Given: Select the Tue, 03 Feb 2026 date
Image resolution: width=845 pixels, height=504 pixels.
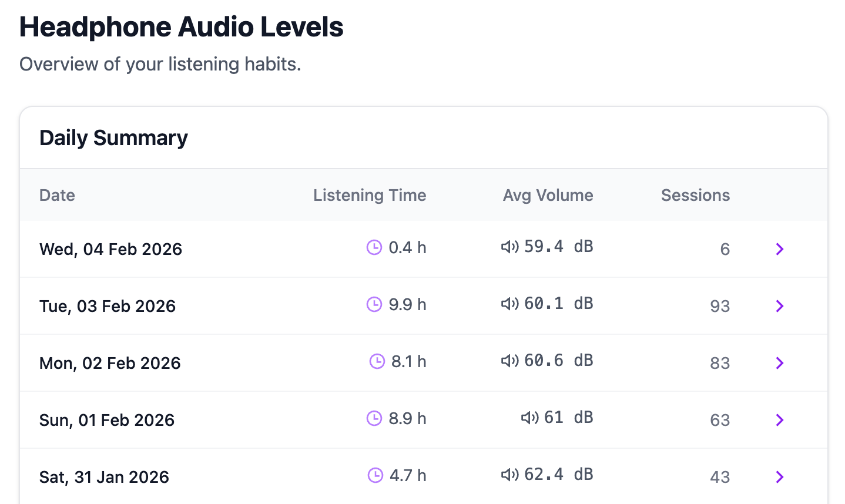Looking at the screenshot, I should pos(108,307).
